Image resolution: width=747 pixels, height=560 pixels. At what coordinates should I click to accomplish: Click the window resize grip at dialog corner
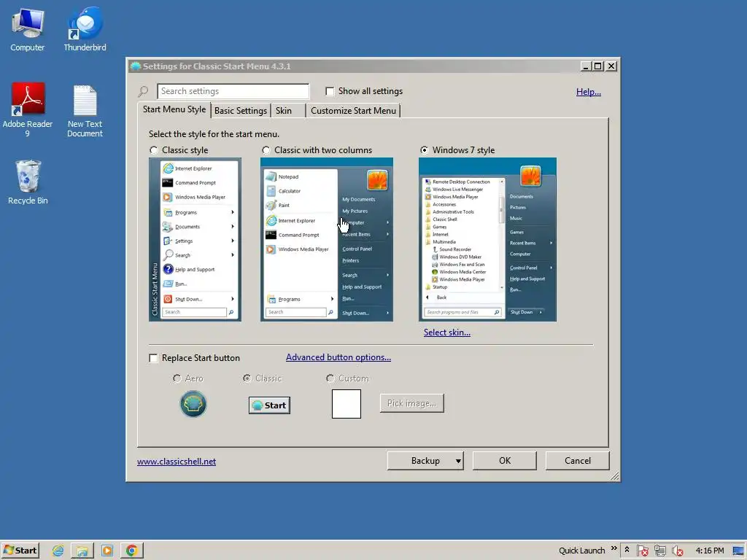614,475
